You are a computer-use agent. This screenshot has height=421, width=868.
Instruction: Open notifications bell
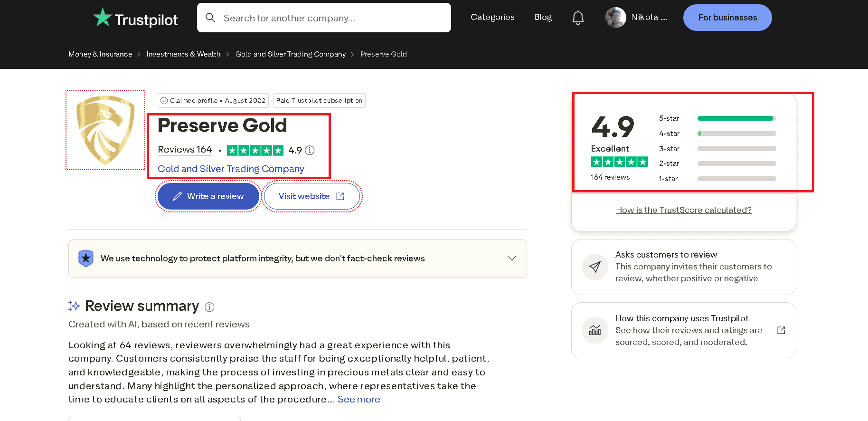(x=578, y=18)
